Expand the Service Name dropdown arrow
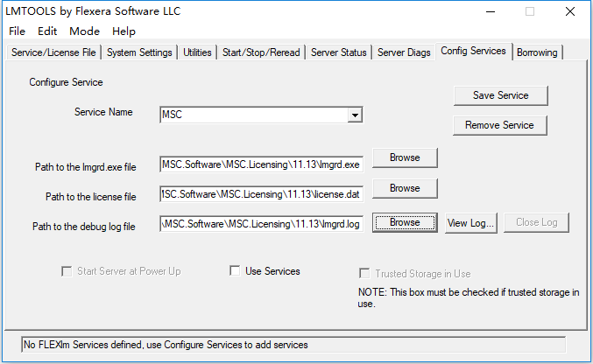 click(355, 115)
